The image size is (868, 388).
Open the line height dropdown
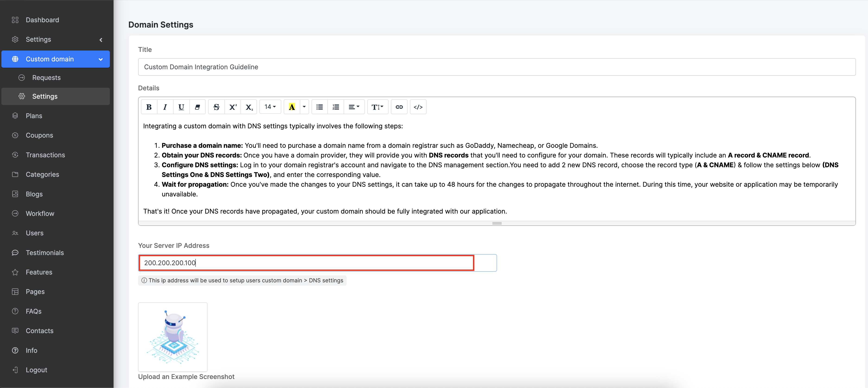pyautogui.click(x=377, y=107)
